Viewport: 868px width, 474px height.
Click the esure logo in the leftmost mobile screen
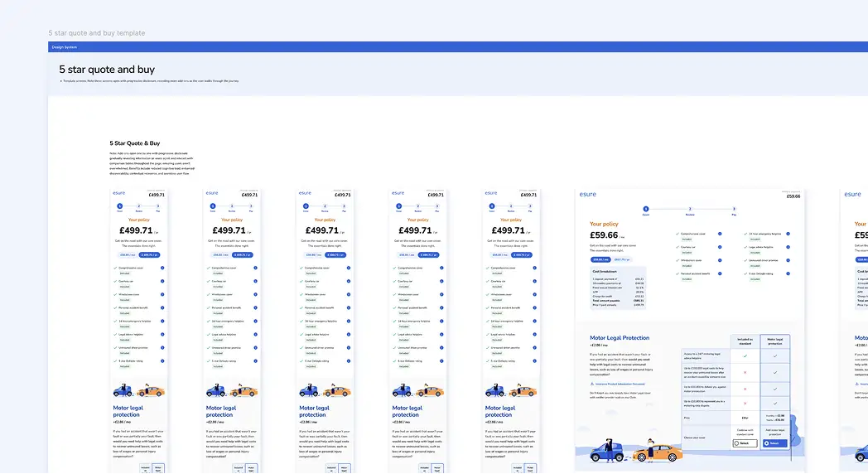point(118,194)
